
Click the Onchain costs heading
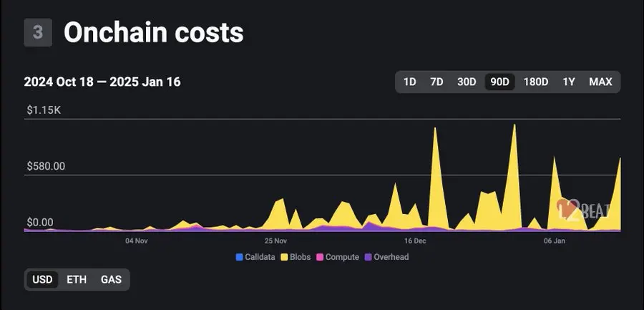coord(153,32)
